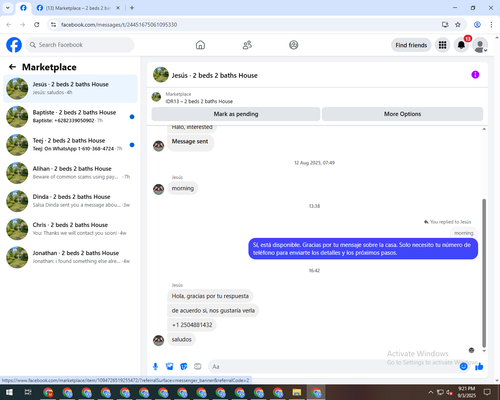Viewport: 500px width, 400px height.
Task: Open the Home feed icon
Action: pyautogui.click(x=200, y=45)
